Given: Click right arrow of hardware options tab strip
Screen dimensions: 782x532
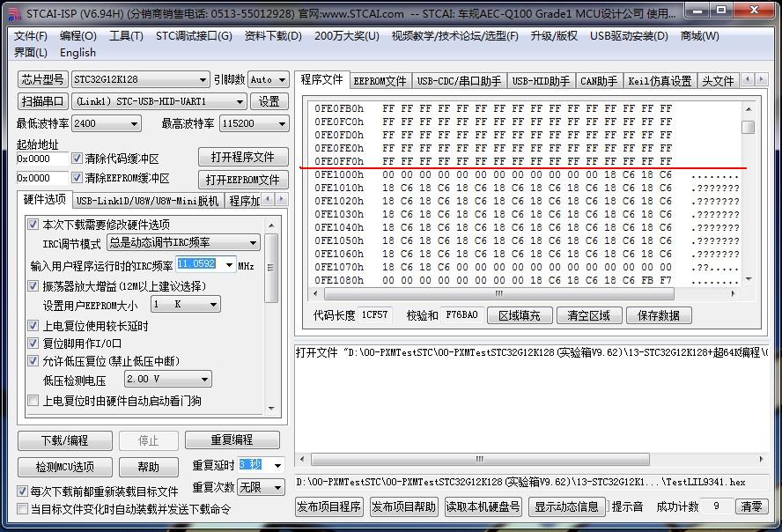Looking at the screenshot, I should (281, 199).
